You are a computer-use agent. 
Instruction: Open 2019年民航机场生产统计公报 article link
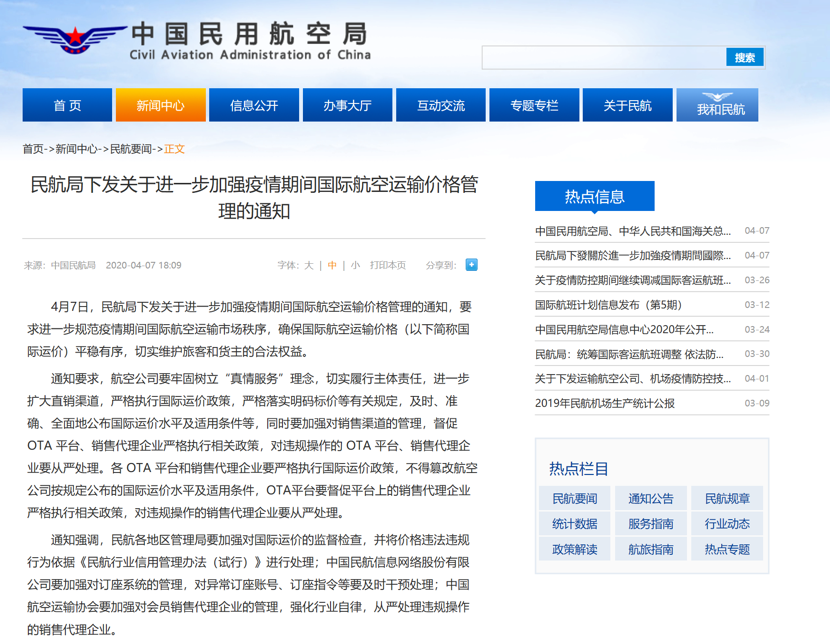605,403
